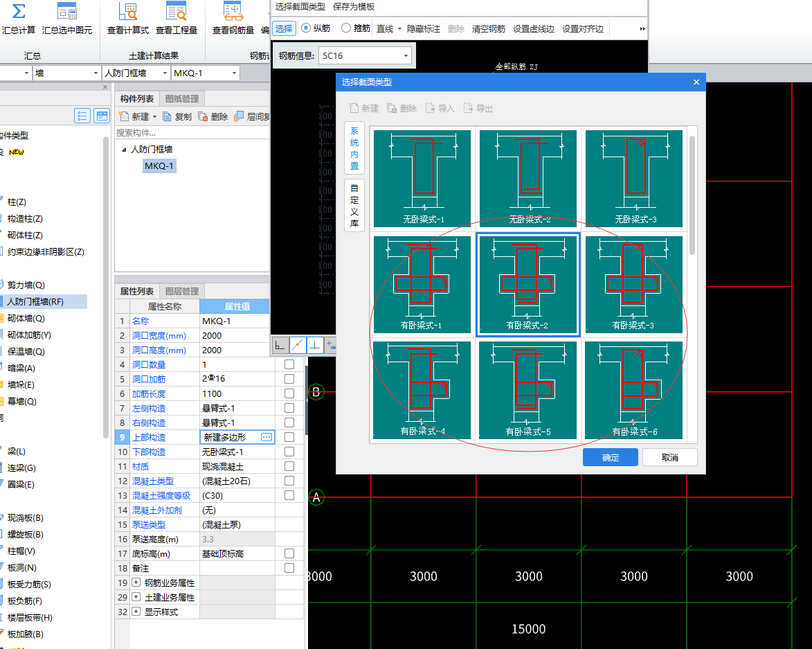Tick checkbox for 加筋长度 row
The image size is (812, 649).
(289, 393)
